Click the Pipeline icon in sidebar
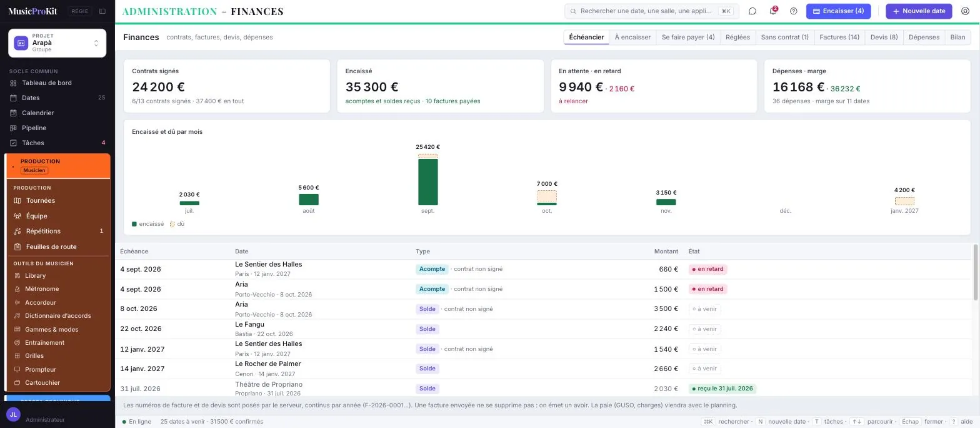980x428 pixels. click(x=14, y=128)
